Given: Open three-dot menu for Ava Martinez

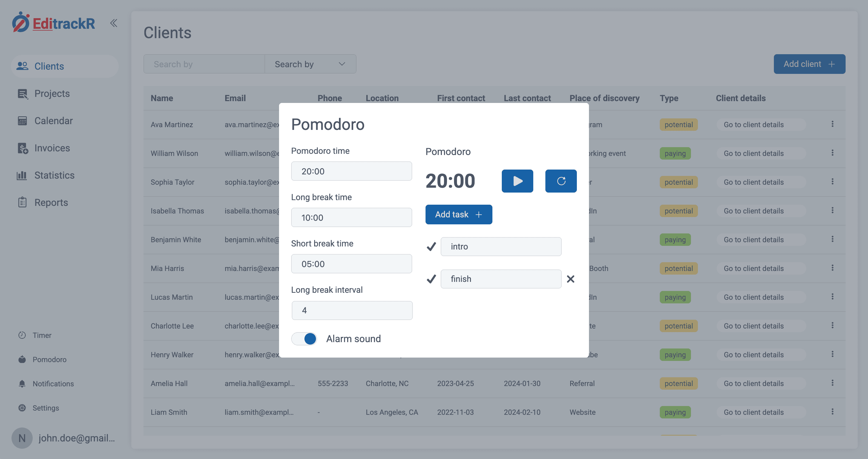Looking at the screenshot, I should pos(832,124).
